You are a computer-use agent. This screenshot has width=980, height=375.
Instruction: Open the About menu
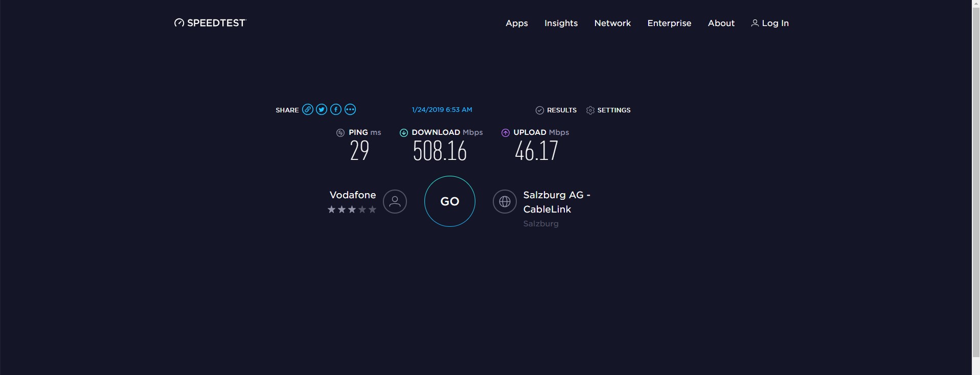coord(721,24)
